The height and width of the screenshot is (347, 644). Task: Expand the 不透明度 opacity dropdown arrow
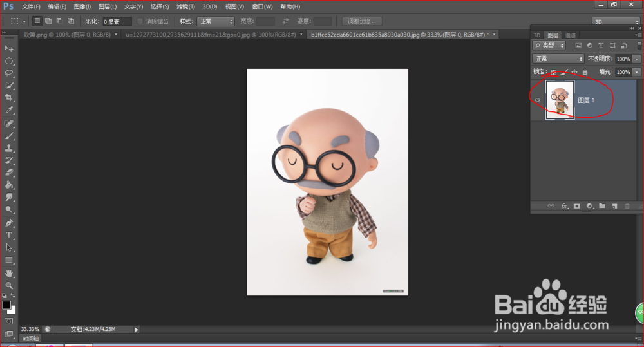coord(637,59)
